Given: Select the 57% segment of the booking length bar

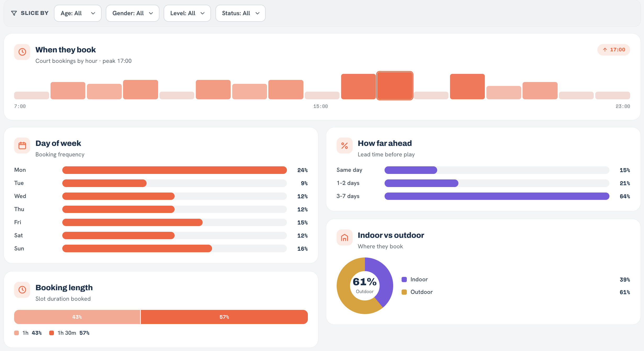Looking at the screenshot, I should tap(224, 317).
